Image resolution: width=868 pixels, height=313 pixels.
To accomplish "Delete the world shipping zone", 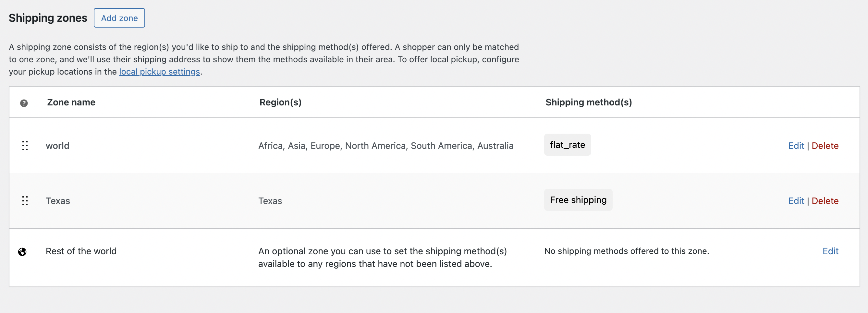I will coord(825,146).
